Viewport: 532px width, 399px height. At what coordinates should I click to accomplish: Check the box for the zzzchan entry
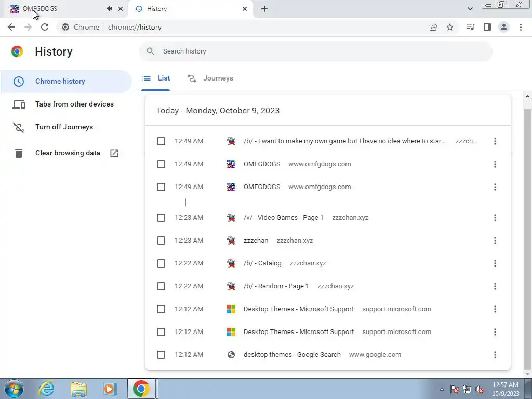click(161, 241)
